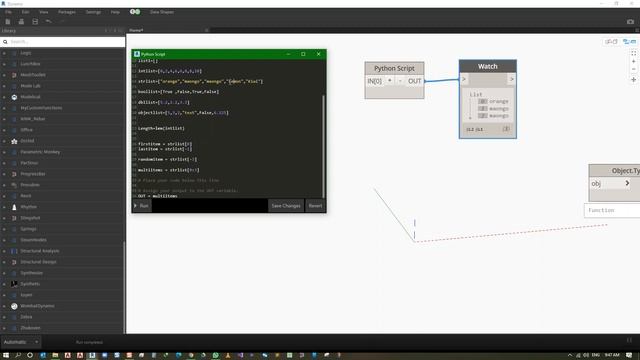Image resolution: width=640 pixels, height=360 pixels.
Task: Click the zoom out minus icon on canvas
Action: (633, 69)
